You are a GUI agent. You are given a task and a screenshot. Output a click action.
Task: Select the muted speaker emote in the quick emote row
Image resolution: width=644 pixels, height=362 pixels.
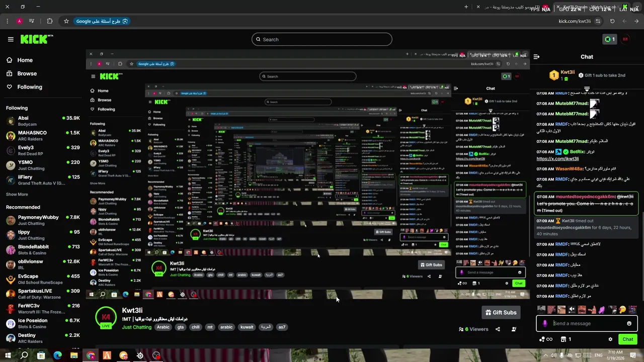click(x=572, y=310)
